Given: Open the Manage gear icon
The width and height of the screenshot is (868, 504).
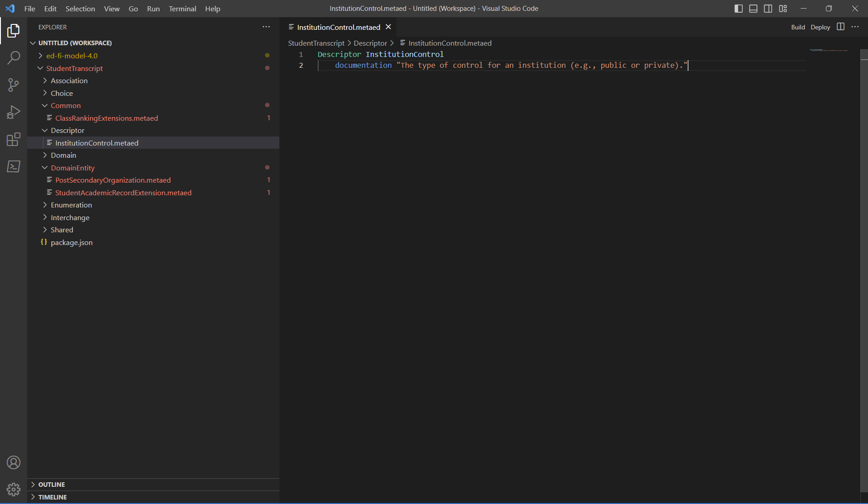Looking at the screenshot, I should click(14, 489).
